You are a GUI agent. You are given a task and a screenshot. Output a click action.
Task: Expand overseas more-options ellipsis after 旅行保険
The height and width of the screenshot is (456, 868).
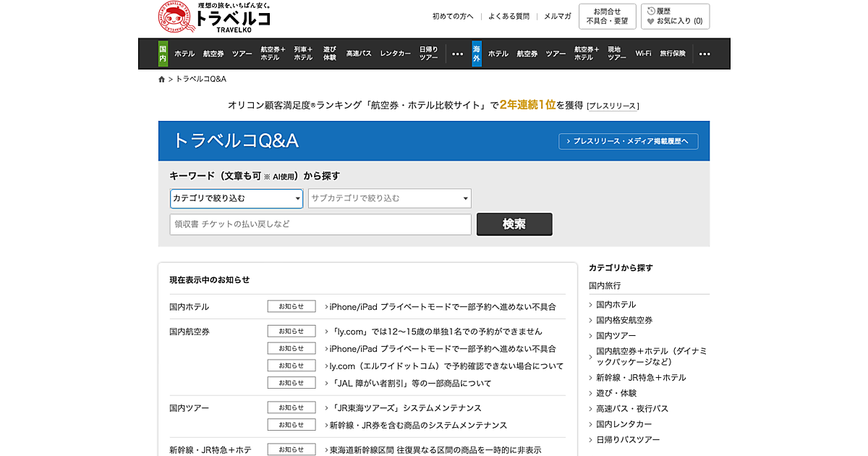(705, 54)
